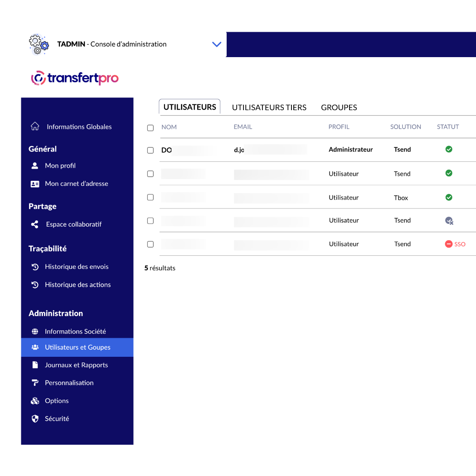
Task: Click the transfertpro logo
Action: [x=74, y=78]
